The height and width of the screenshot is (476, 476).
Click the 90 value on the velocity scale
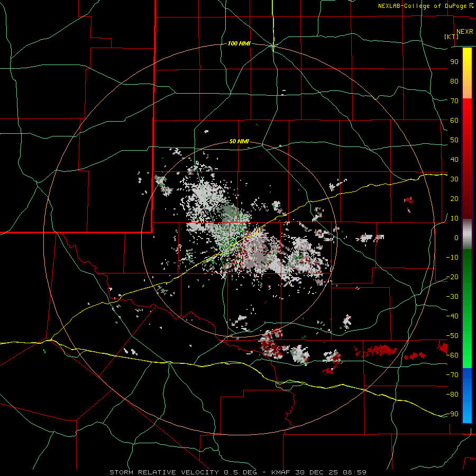[454, 62]
